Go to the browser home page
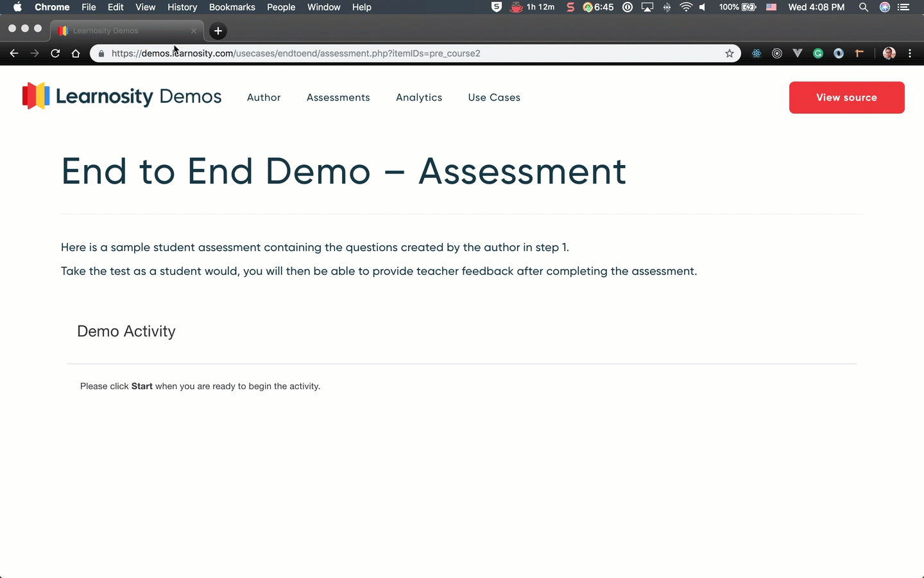The height and width of the screenshot is (578, 924). point(76,53)
